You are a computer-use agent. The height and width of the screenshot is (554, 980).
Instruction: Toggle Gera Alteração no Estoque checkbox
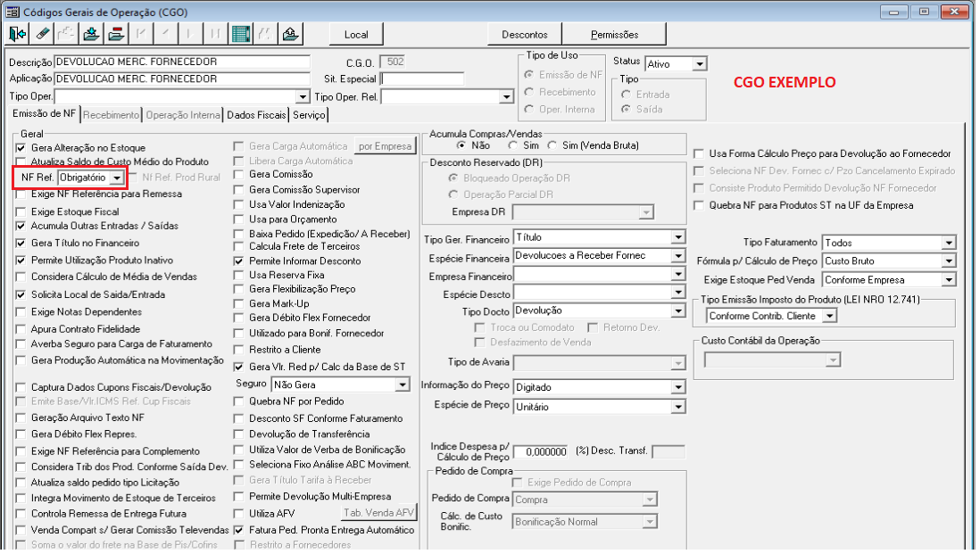(x=21, y=148)
